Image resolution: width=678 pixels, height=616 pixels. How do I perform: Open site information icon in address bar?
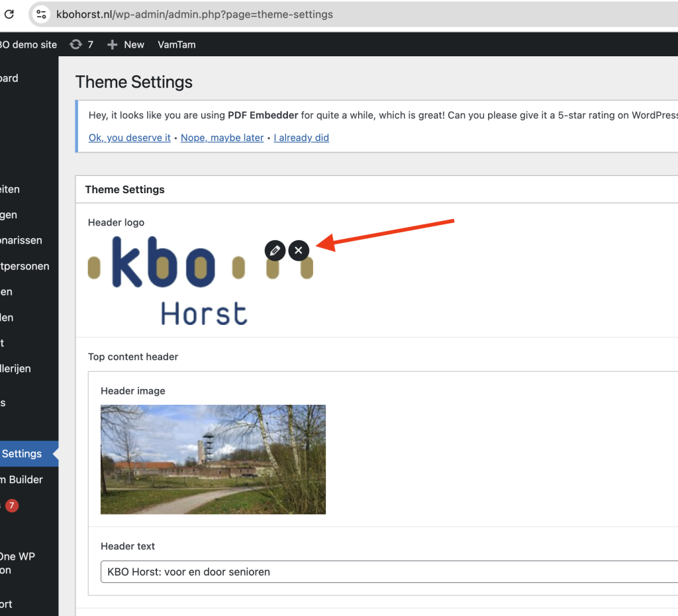pos(42,15)
